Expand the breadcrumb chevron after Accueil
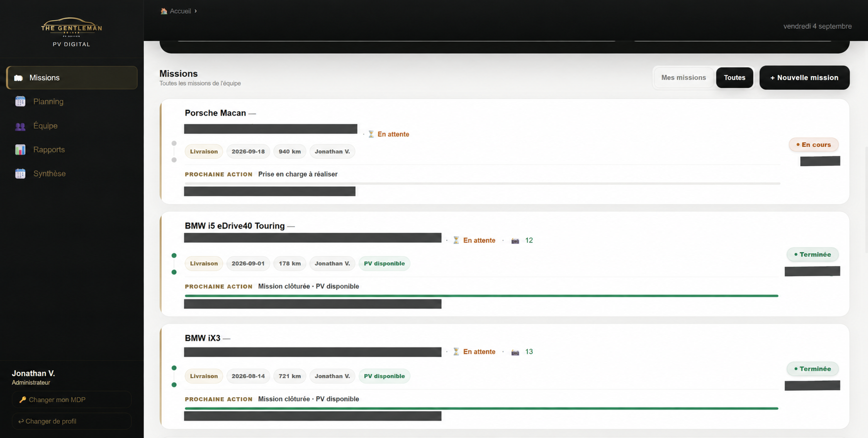868x438 pixels. 196,11
